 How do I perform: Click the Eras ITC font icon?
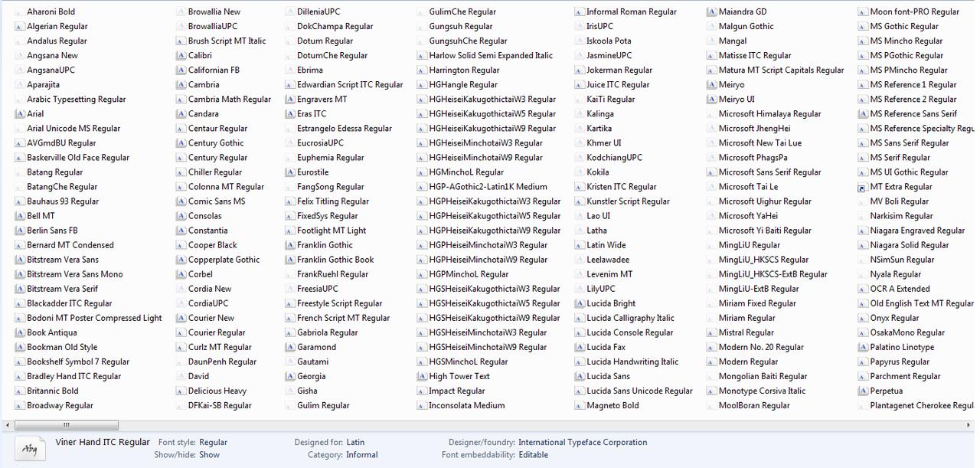tap(289, 114)
